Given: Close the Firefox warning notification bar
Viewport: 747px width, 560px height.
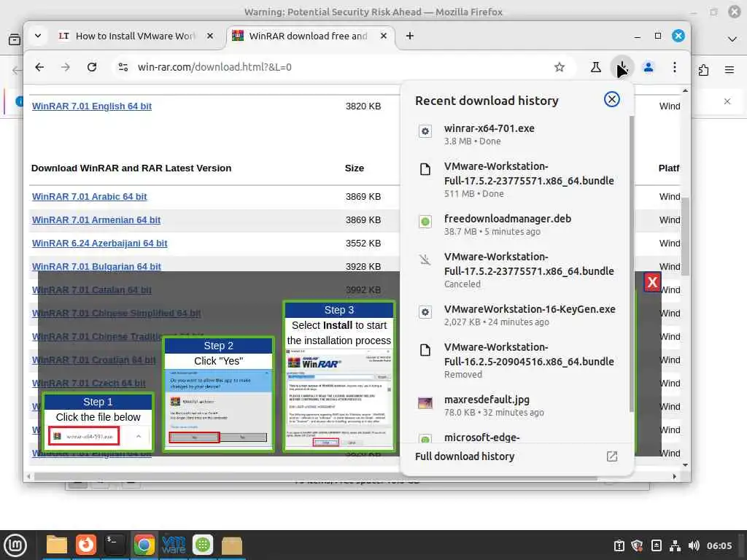Looking at the screenshot, I should click(x=727, y=101).
